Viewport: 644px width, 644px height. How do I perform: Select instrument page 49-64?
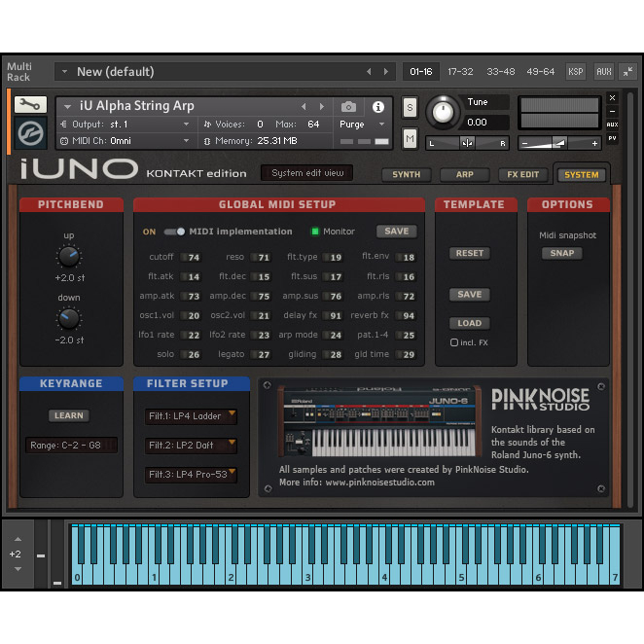point(541,72)
